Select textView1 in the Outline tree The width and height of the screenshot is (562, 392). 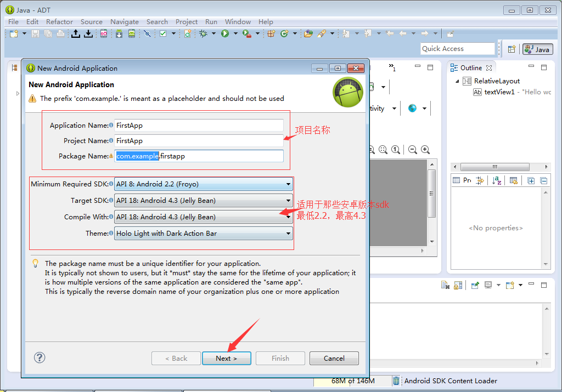coord(499,92)
